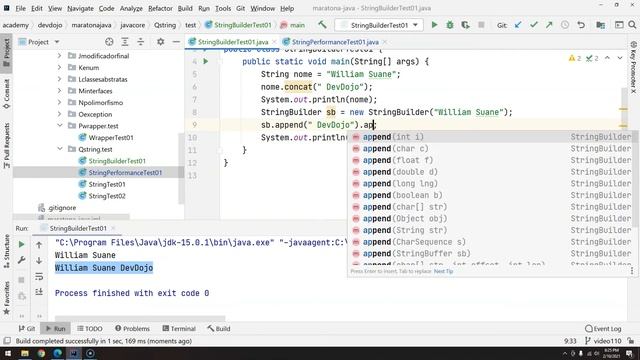Start debugging with the bug icon
The height and width of the screenshot is (360, 640).
450,25
